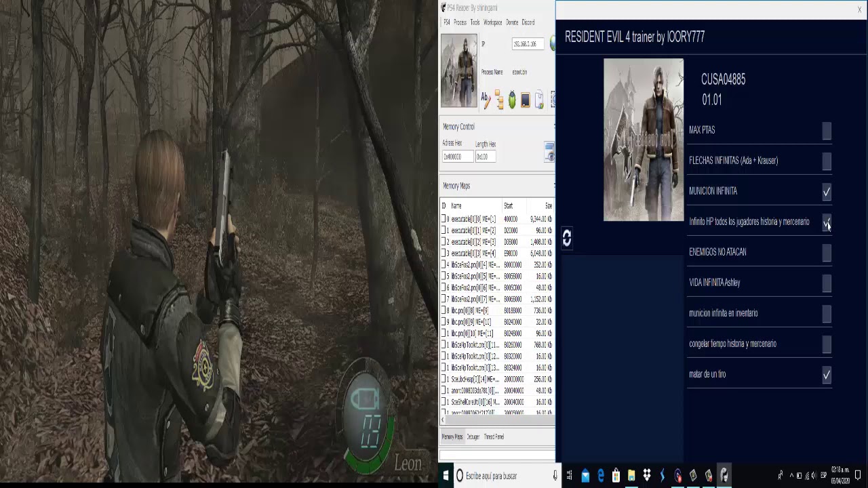Click the Adress Hex input field

[x=458, y=157]
